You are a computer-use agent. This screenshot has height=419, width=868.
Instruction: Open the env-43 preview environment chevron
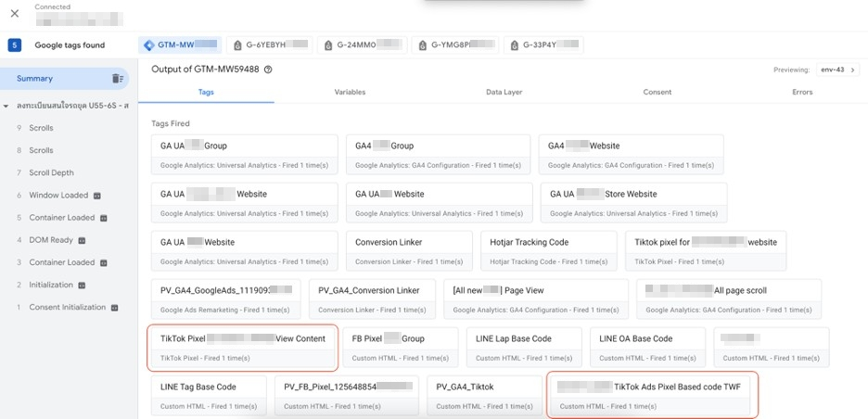pyautogui.click(x=852, y=70)
